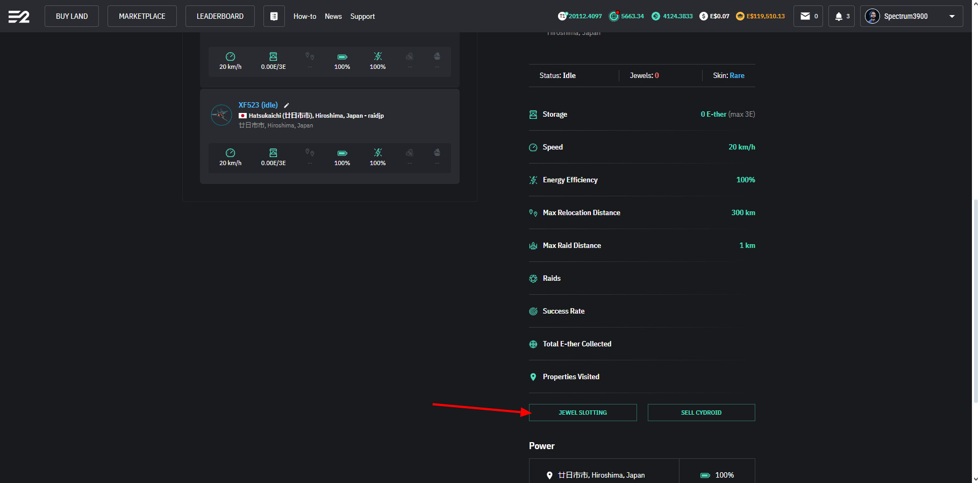The height and width of the screenshot is (483, 980).
Task: Click the page vertical scrollbar
Action: coord(976,300)
